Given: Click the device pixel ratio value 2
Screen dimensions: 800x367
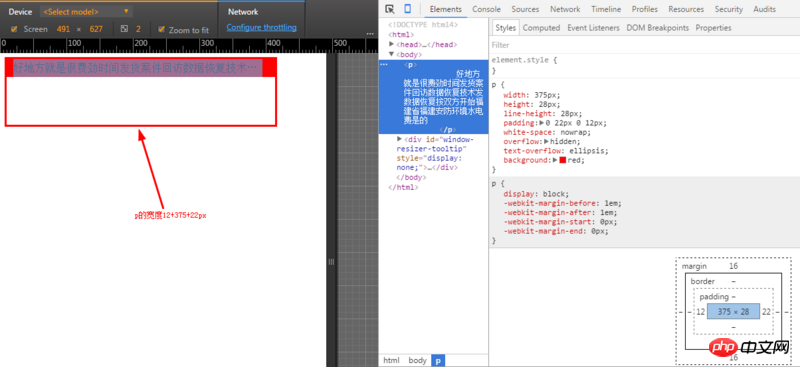Looking at the screenshot, I should pos(138,30).
